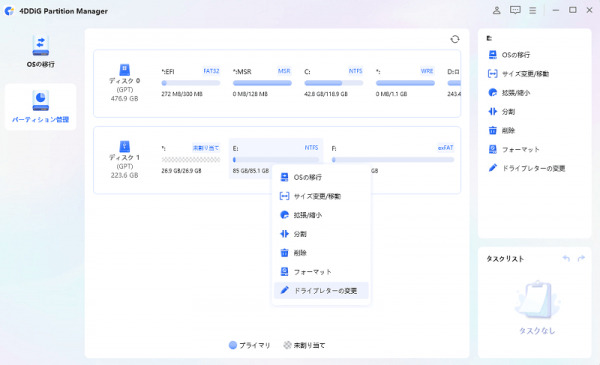Click the サイズ変更/移動 label in the right panel
The height and width of the screenshot is (365, 600).
525,74
